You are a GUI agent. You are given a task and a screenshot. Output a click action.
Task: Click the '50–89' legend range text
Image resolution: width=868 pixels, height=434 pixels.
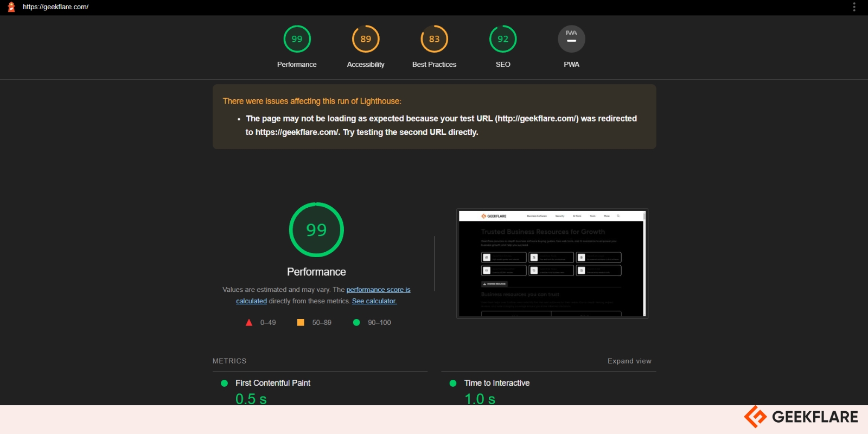pos(322,322)
